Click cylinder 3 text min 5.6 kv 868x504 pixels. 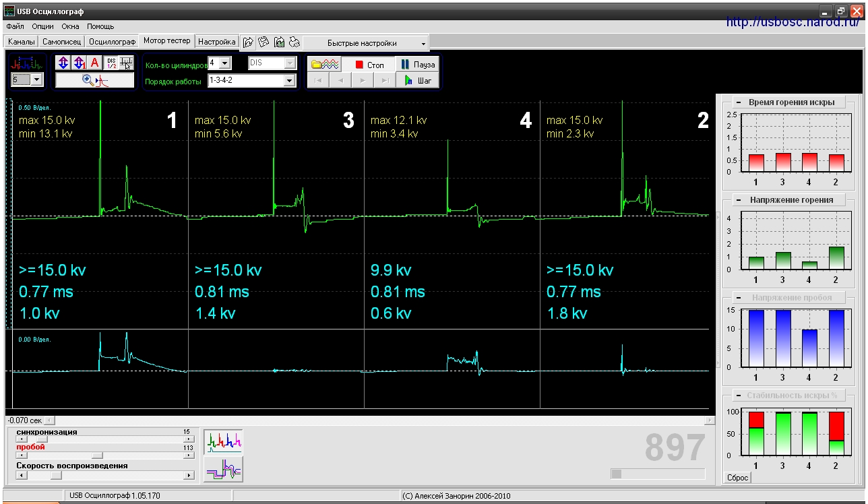click(x=220, y=134)
